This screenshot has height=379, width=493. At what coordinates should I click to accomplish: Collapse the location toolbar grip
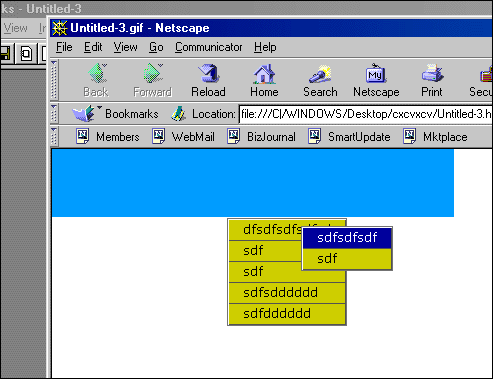54,114
